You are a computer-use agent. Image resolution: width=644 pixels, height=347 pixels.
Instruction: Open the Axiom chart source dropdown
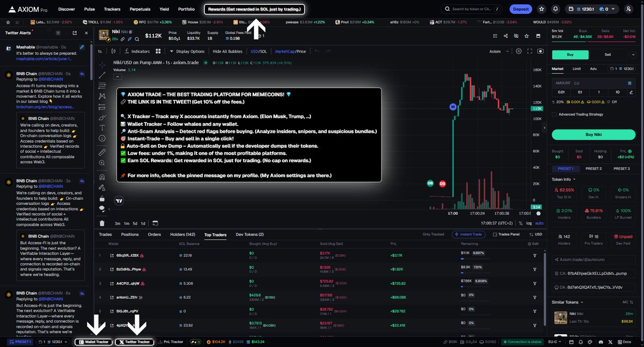point(498,52)
